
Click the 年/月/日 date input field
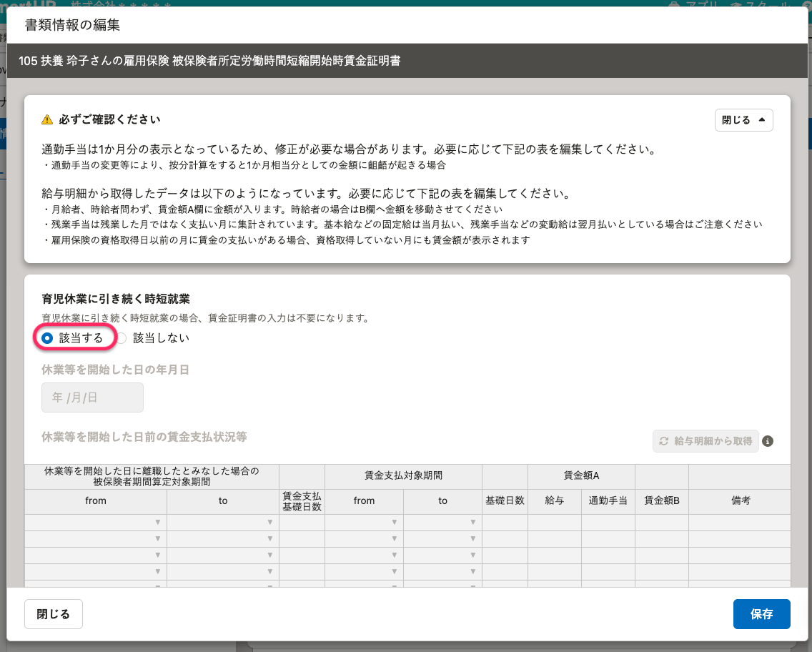92,397
